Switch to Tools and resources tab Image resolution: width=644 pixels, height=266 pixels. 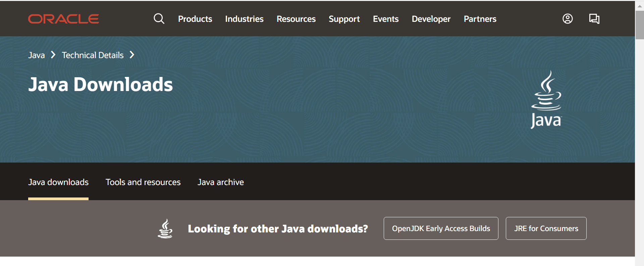(x=143, y=182)
